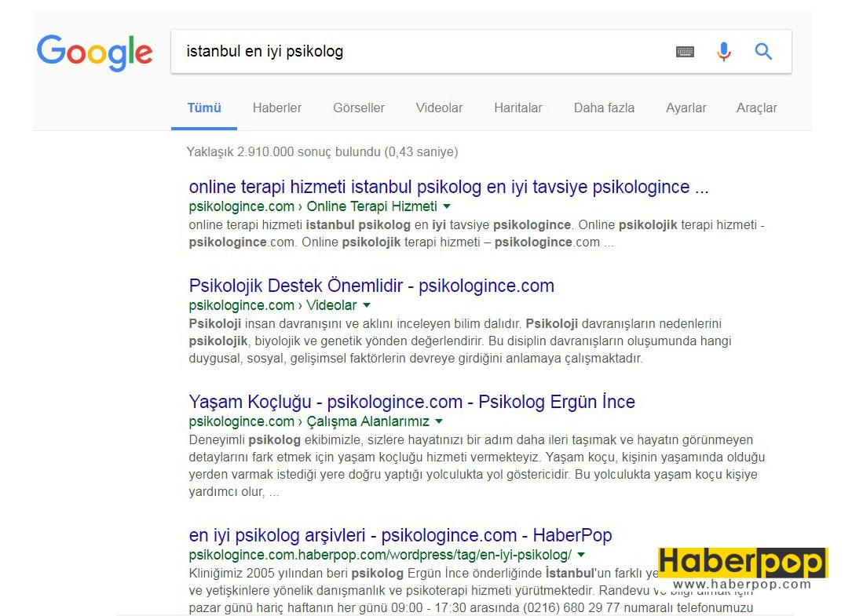Open 'en iyi psikolog arşivleri' result
This screenshot has width=852, height=616.
coord(400,536)
